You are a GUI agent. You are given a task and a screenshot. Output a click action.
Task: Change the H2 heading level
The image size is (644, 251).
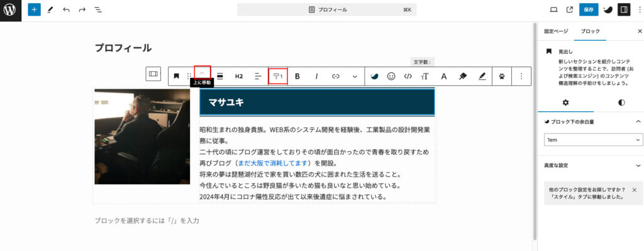[239, 76]
